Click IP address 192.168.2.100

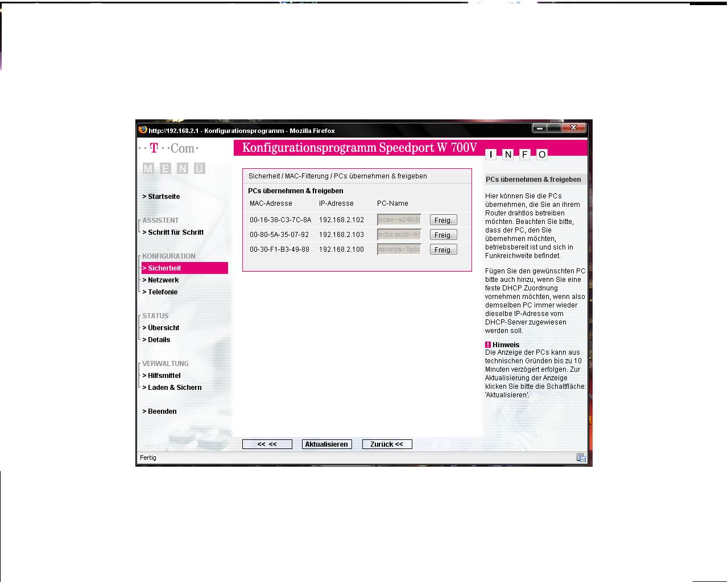(x=341, y=249)
